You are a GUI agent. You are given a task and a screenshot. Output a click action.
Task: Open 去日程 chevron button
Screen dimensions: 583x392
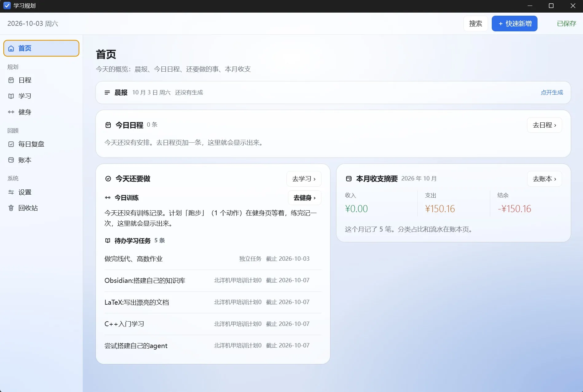click(544, 125)
